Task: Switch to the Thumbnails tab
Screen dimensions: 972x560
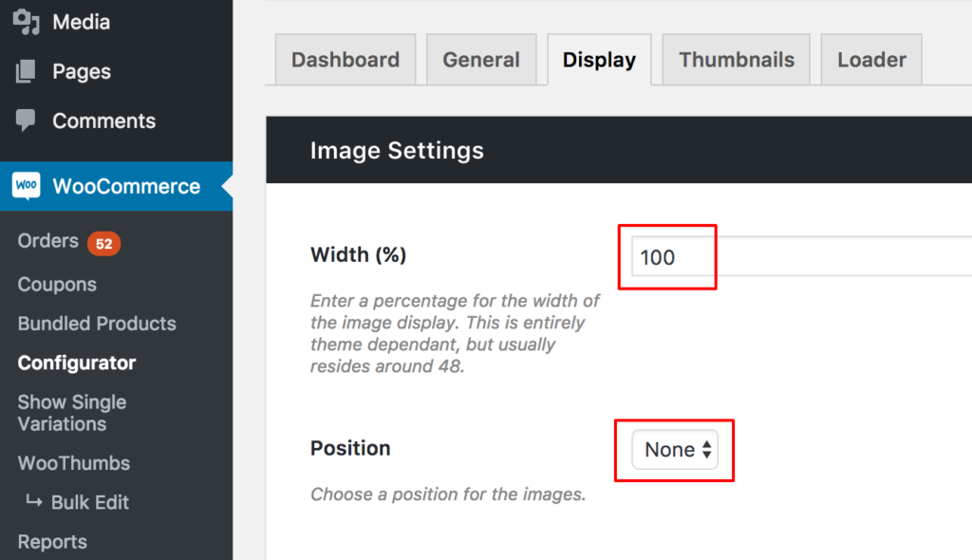Action: [x=736, y=59]
